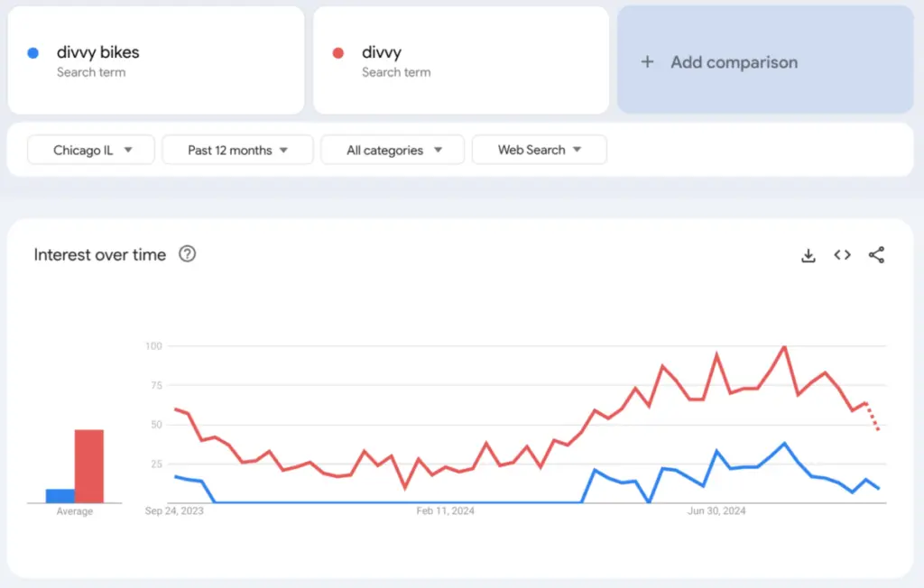Download the Interest over time data

(x=808, y=255)
